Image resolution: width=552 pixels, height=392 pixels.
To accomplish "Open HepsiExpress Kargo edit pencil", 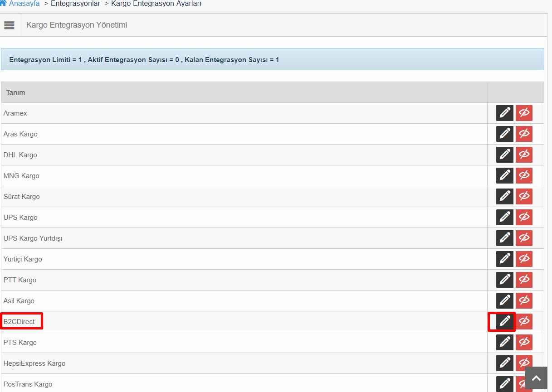I will tap(505, 363).
